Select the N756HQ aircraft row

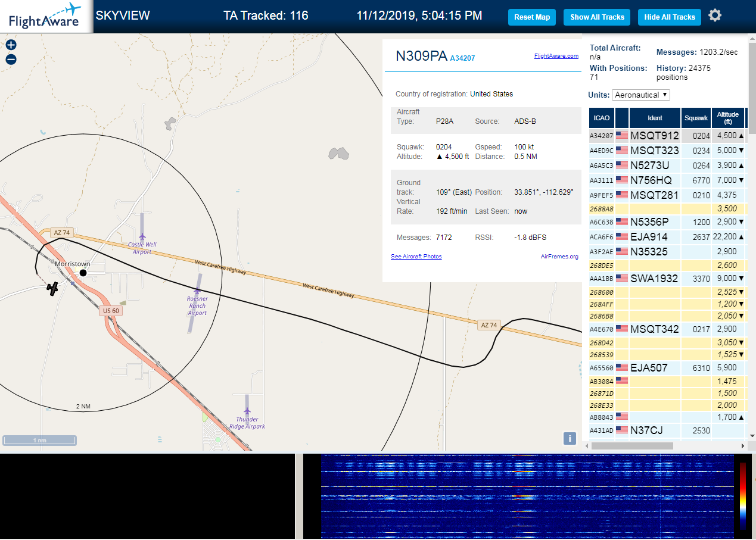(667, 180)
